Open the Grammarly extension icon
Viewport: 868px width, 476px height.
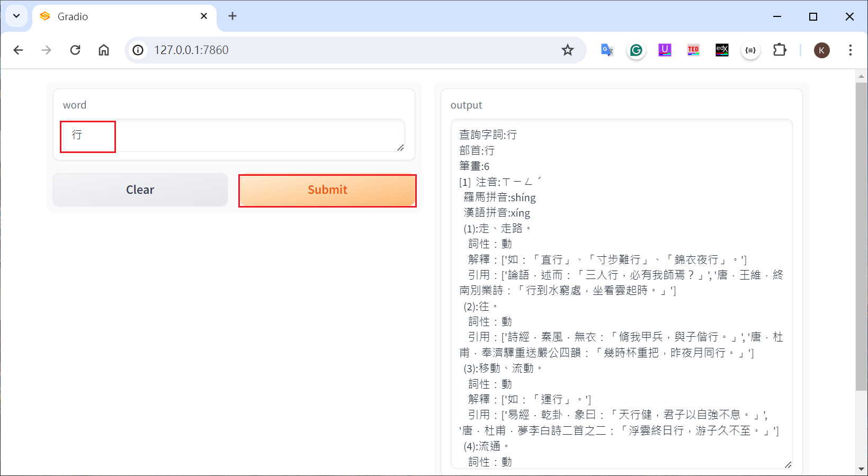click(636, 50)
